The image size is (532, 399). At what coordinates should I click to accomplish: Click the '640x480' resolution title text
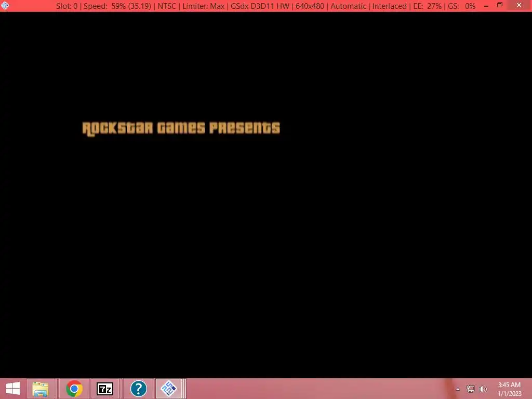pyautogui.click(x=310, y=6)
